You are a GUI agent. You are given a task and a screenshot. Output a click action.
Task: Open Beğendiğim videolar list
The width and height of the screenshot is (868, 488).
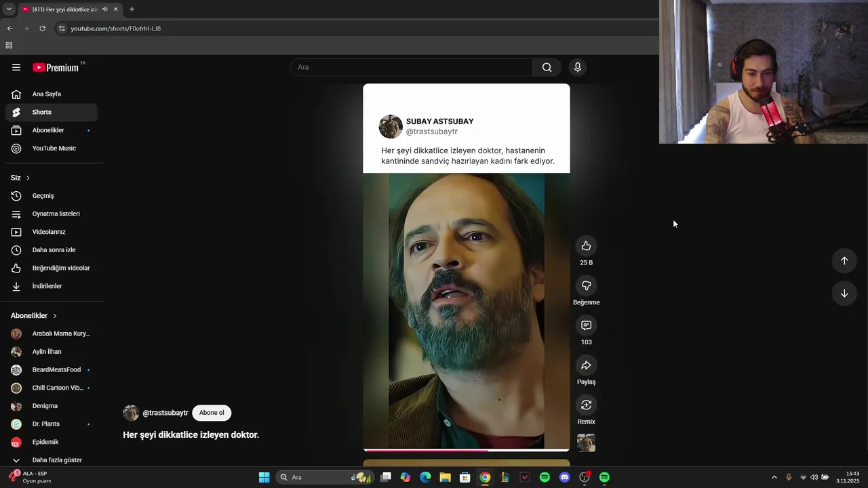click(51, 268)
